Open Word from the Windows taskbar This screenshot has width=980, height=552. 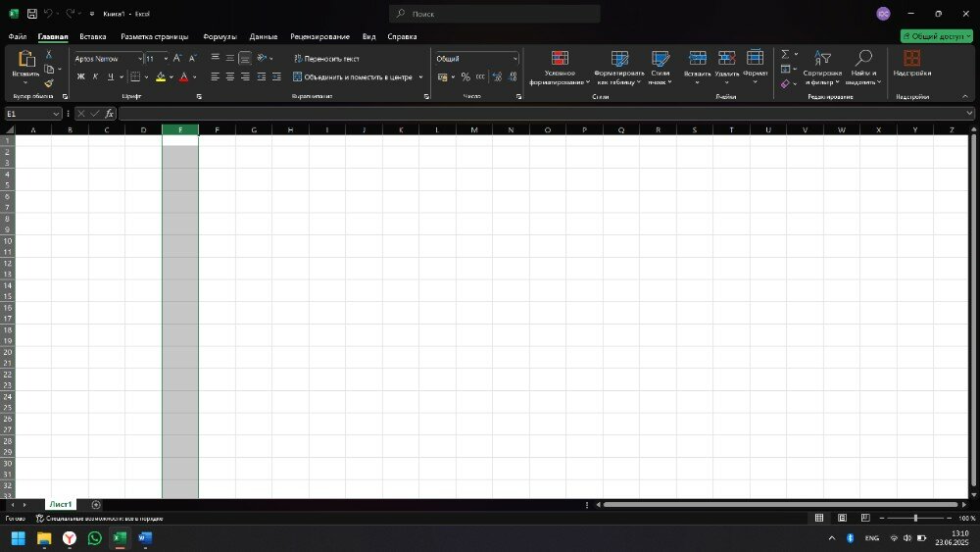pos(145,537)
